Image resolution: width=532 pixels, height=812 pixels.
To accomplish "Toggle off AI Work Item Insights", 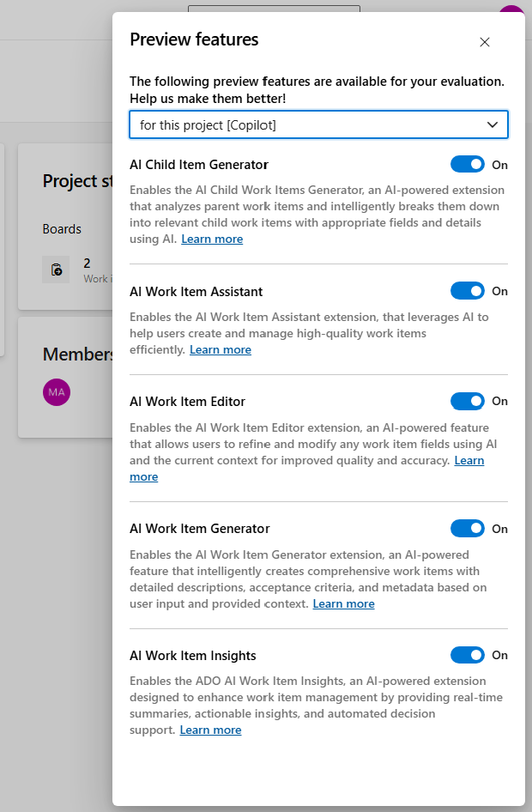I will (x=467, y=655).
